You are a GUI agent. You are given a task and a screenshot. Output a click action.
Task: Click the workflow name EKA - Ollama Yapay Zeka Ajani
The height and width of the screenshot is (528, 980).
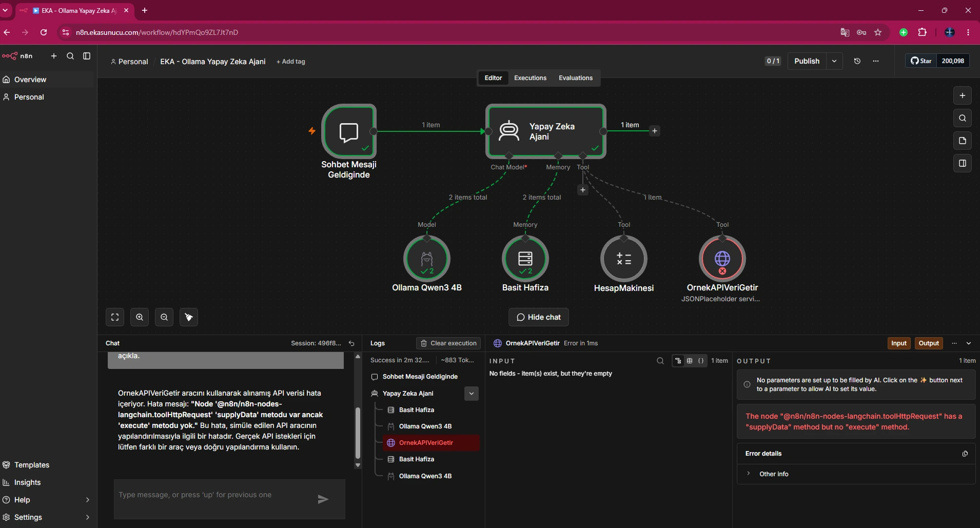pyautogui.click(x=213, y=62)
